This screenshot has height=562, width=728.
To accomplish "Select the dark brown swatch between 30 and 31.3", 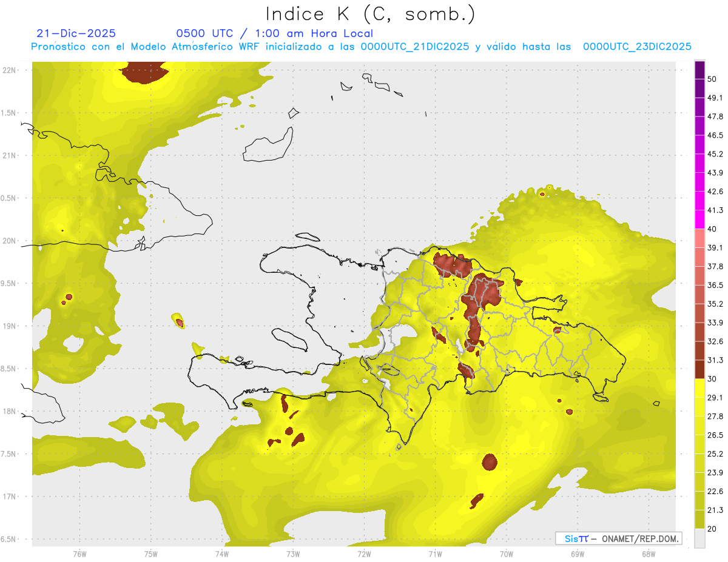I will pyautogui.click(x=699, y=370).
